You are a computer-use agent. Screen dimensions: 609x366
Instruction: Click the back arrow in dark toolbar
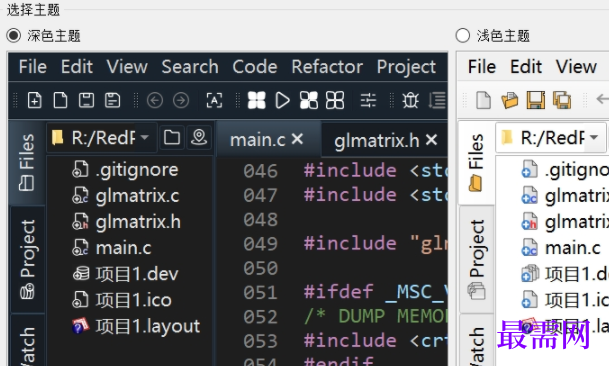point(155,101)
